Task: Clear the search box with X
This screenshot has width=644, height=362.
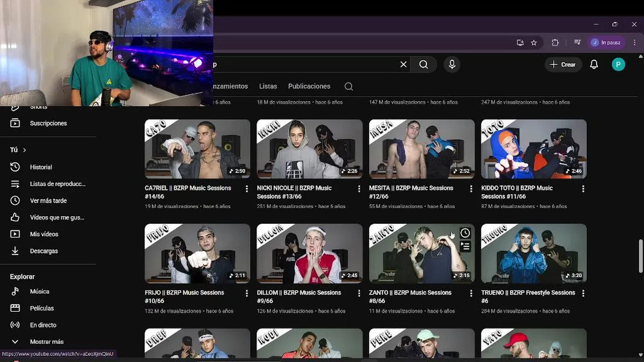Action: coord(404,64)
